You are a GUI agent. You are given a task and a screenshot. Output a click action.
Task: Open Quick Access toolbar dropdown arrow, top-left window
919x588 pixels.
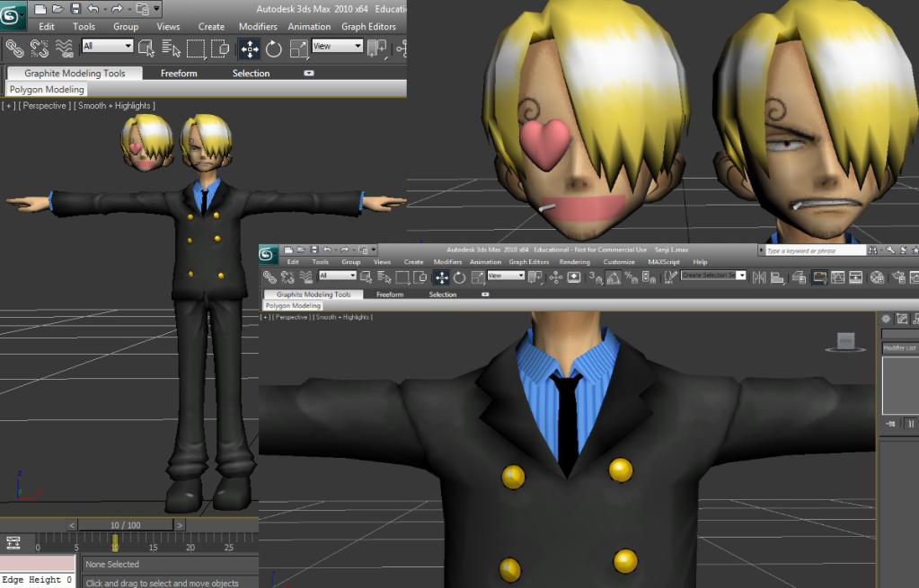(x=157, y=9)
